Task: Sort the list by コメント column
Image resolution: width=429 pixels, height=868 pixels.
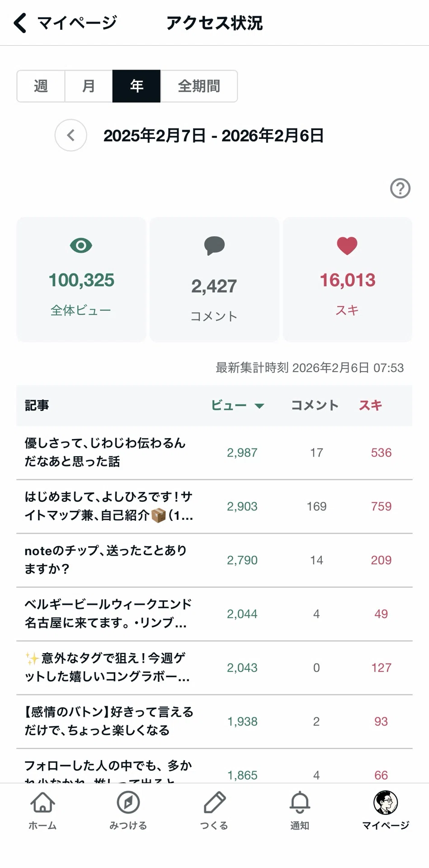Action: pyautogui.click(x=315, y=405)
